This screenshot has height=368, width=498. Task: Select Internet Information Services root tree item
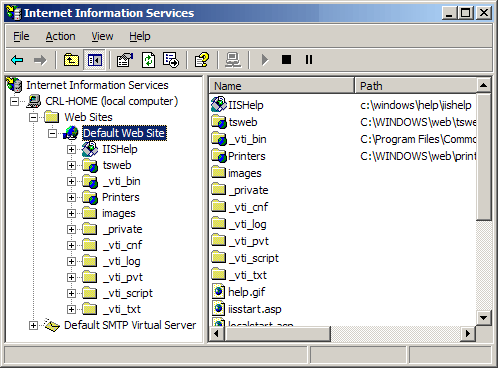[x=97, y=85]
